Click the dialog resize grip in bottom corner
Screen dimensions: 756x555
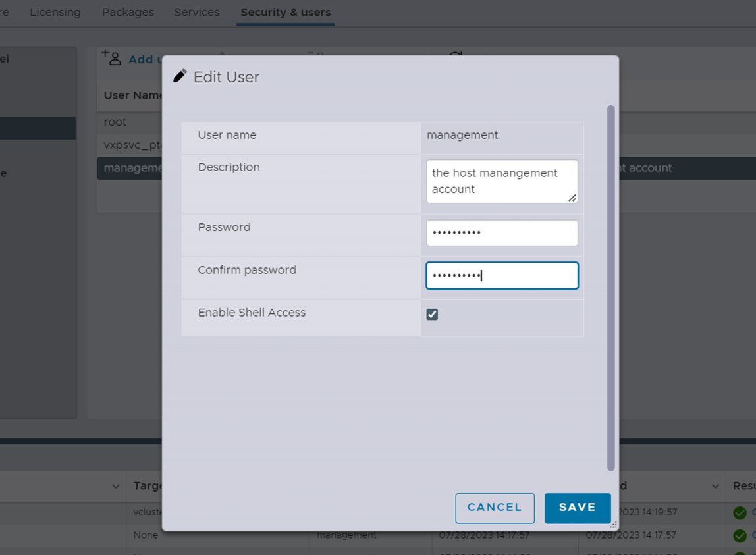tap(613, 525)
